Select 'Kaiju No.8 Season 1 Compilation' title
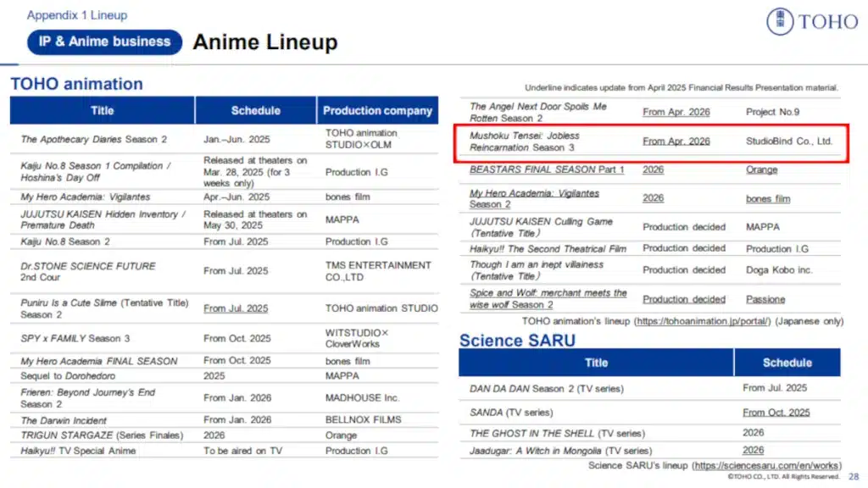This screenshot has width=868, height=488. pos(95,171)
